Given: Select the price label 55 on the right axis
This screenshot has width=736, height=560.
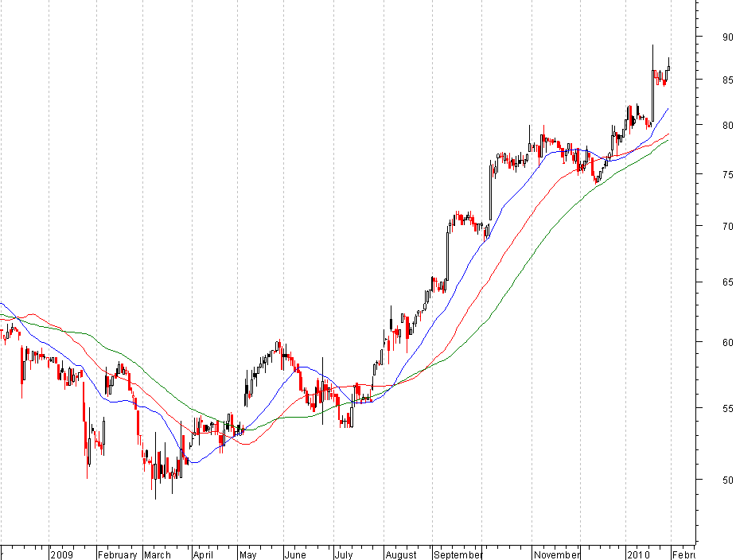Looking at the screenshot, I should [x=727, y=408].
